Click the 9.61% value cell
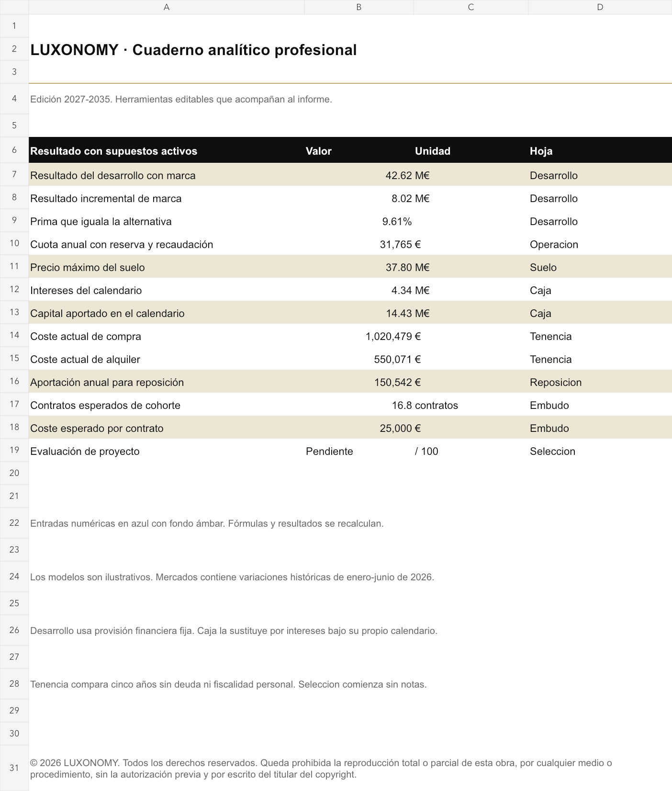Image resolution: width=672 pixels, height=791 pixels. (x=359, y=221)
